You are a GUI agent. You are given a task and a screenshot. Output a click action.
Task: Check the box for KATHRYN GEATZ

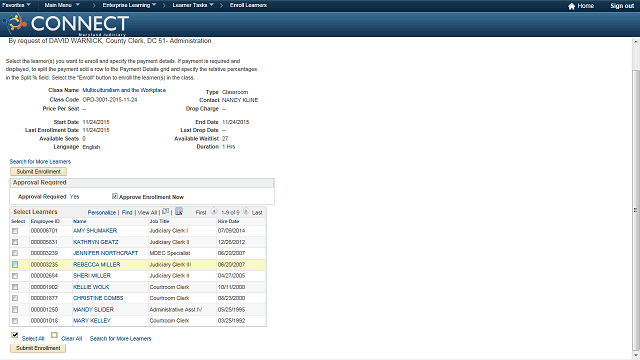[x=15, y=242]
